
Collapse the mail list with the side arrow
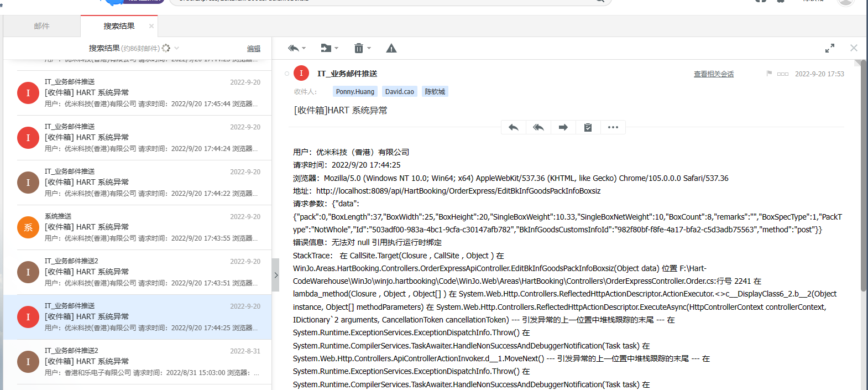tap(276, 275)
